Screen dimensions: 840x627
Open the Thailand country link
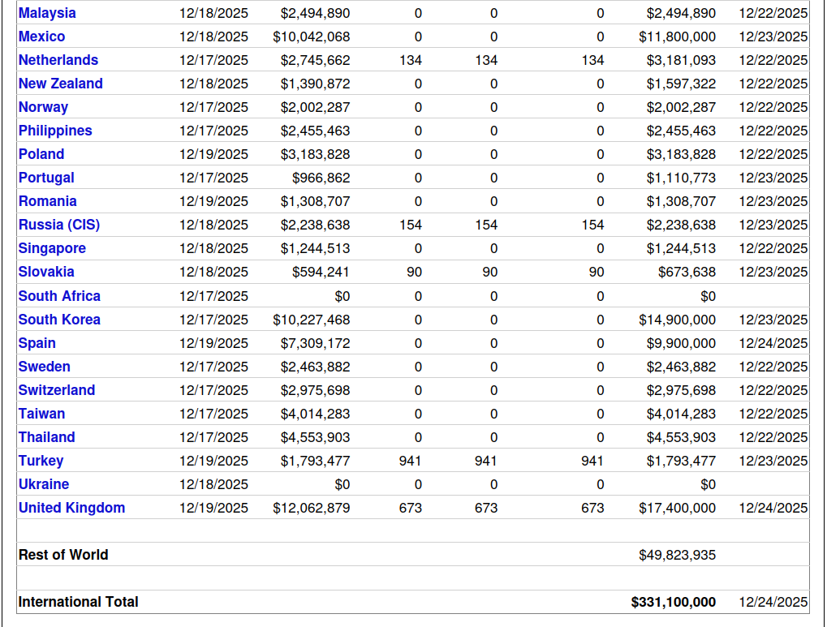tap(46, 437)
